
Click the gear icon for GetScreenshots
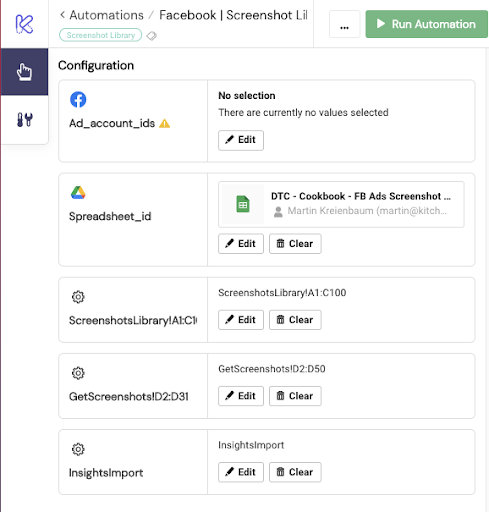[78, 373]
